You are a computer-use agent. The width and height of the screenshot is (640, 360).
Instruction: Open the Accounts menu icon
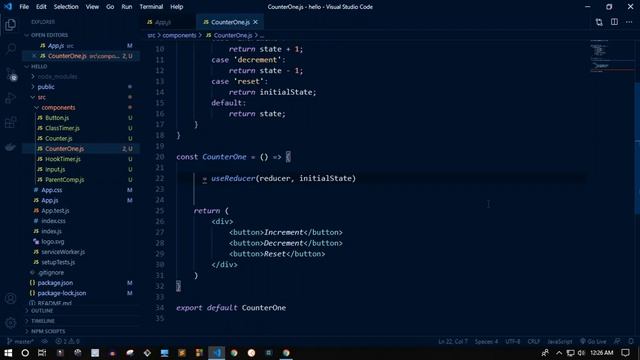11,298
